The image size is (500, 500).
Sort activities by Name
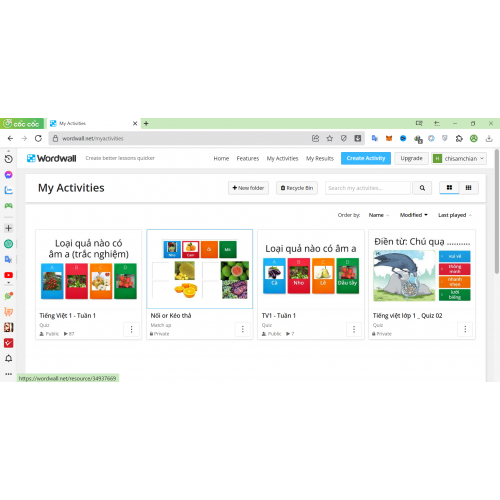click(376, 215)
